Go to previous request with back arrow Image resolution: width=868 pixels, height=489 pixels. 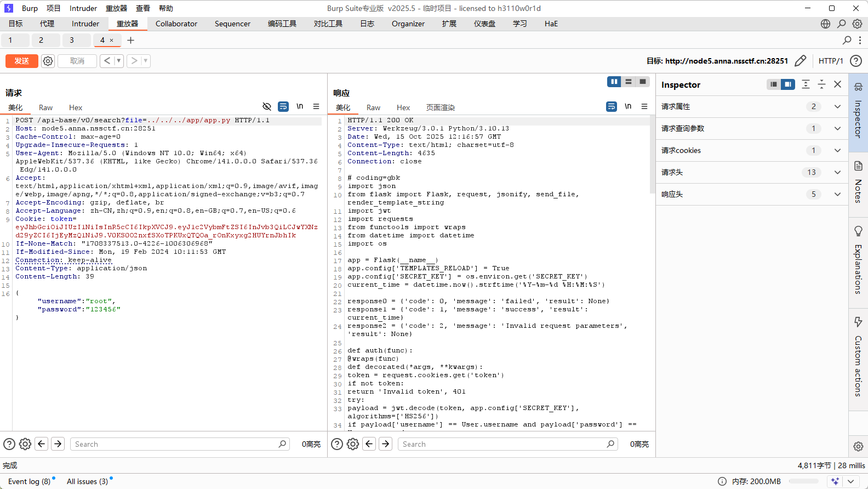coord(107,61)
